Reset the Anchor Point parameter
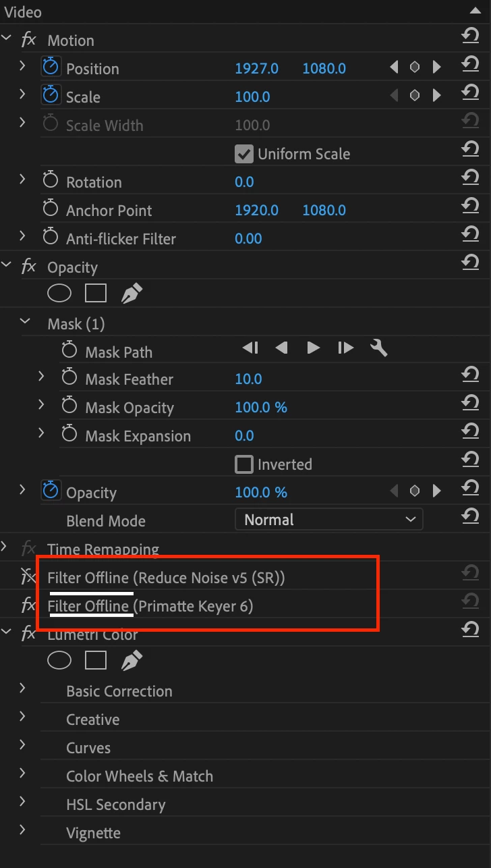This screenshot has height=868, width=491. click(470, 206)
